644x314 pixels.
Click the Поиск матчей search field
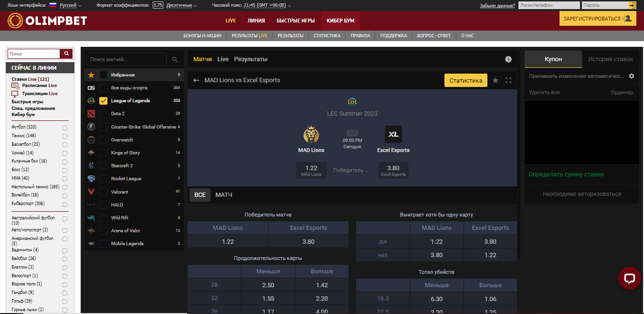pos(127,60)
